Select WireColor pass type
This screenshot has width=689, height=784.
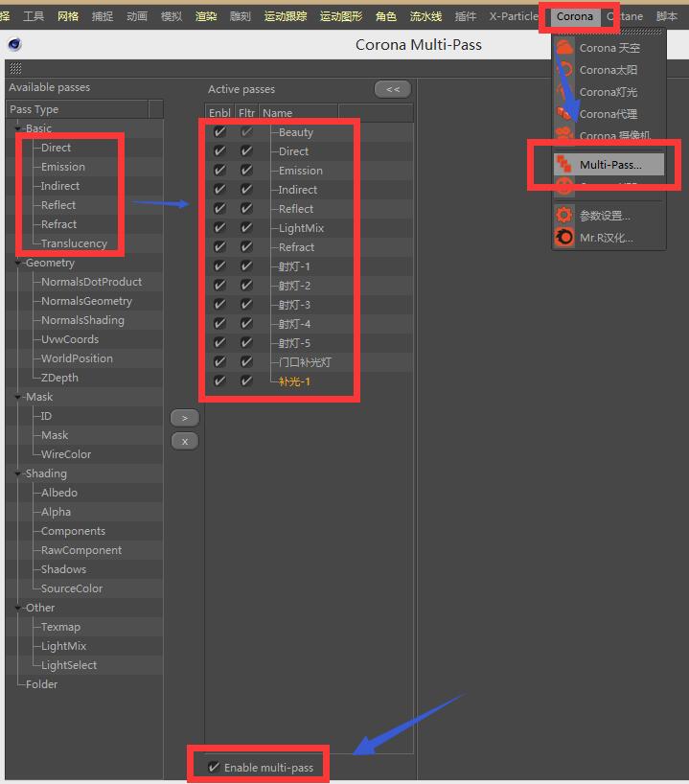pyautogui.click(x=66, y=454)
